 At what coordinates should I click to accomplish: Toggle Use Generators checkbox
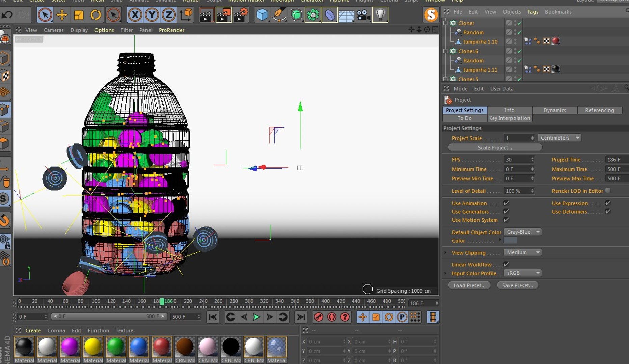506,211
